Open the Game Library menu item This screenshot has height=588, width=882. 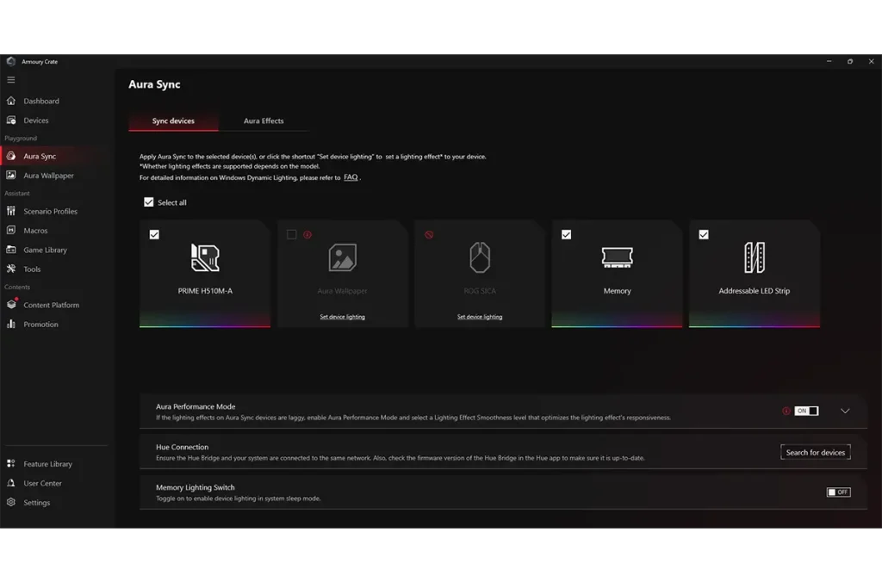tap(58, 250)
